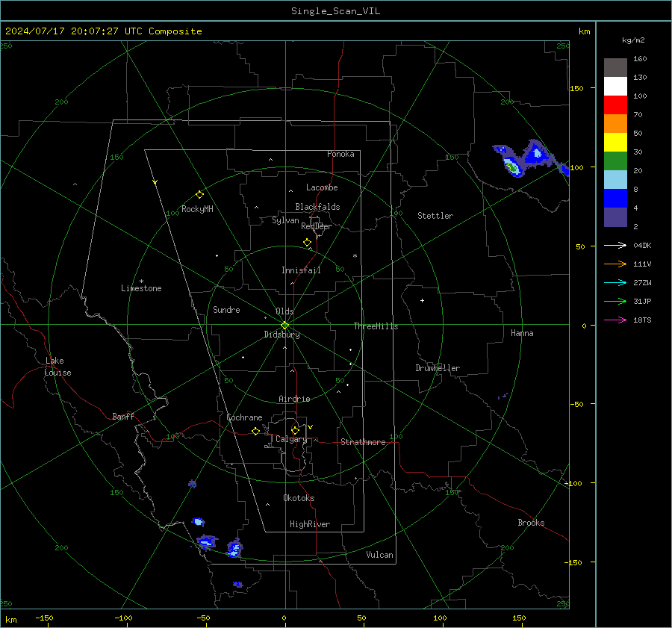
Task: Click the Lake Louise label
Action: click(x=57, y=367)
